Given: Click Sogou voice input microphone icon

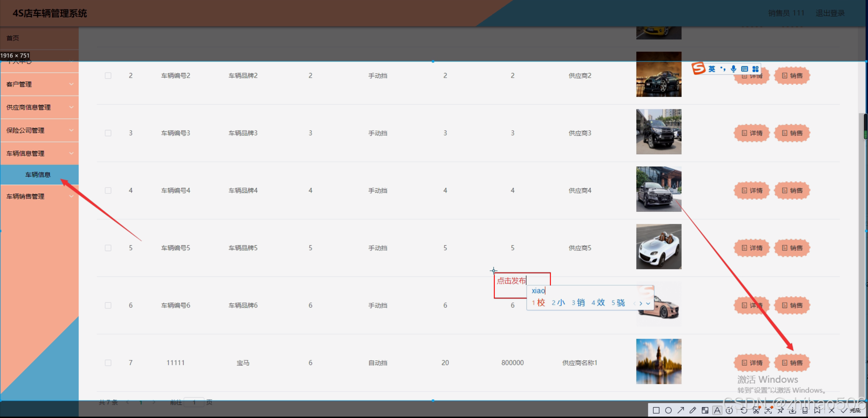Looking at the screenshot, I should coord(733,69).
